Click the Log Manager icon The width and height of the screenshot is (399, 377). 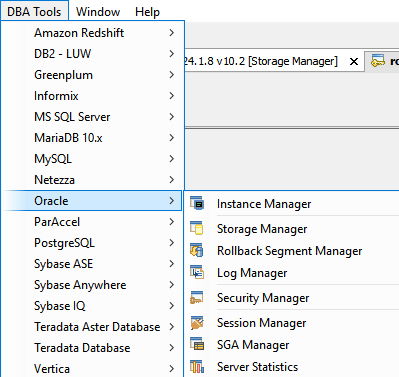197,272
